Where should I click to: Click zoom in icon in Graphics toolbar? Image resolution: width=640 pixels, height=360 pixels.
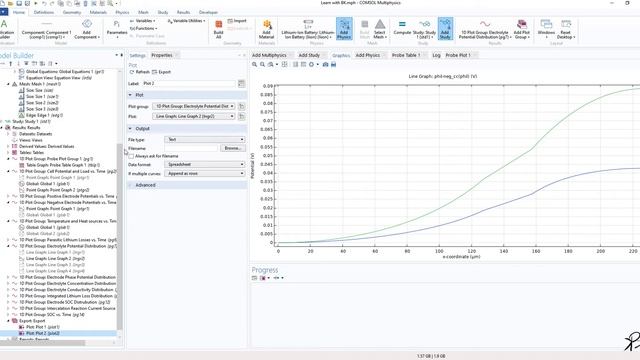pyautogui.click(x=254, y=64)
